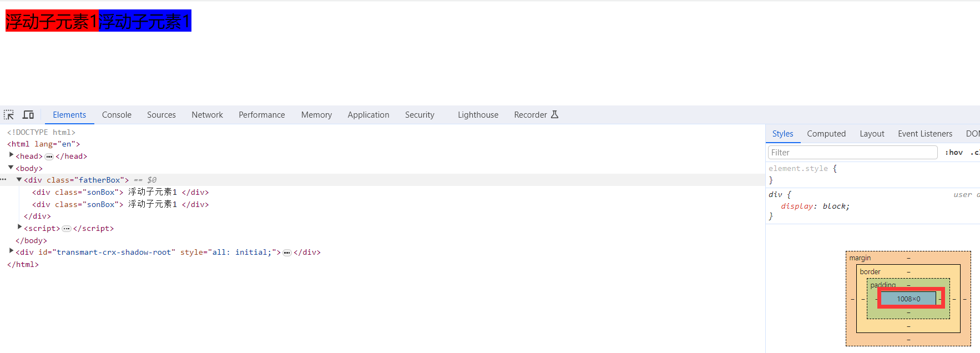
Task: Open the Network panel tab
Action: [x=207, y=115]
